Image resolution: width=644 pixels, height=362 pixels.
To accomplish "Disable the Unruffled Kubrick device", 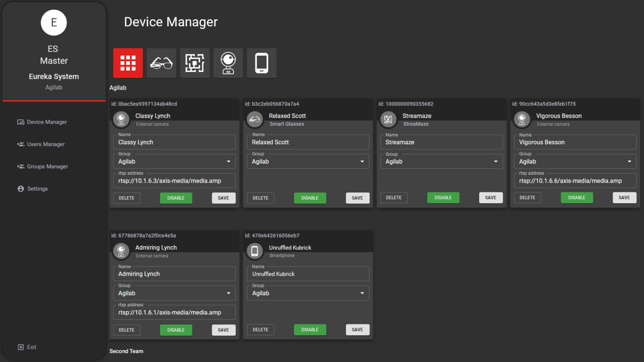I will 310,329.
